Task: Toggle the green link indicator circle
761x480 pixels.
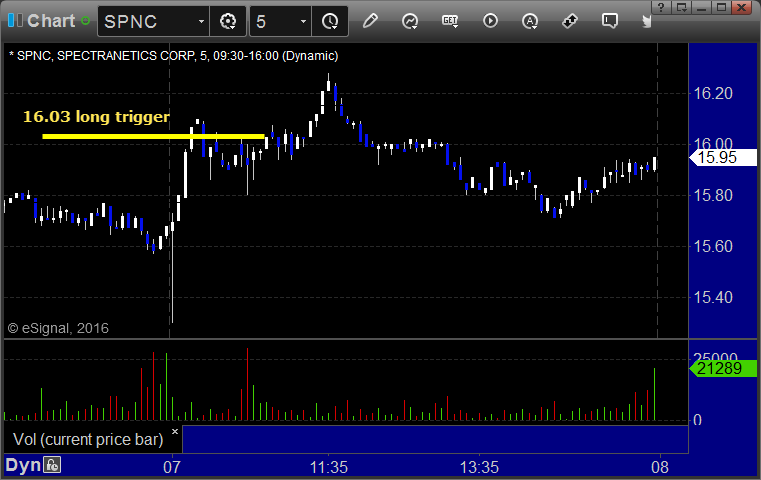Action: point(85,21)
